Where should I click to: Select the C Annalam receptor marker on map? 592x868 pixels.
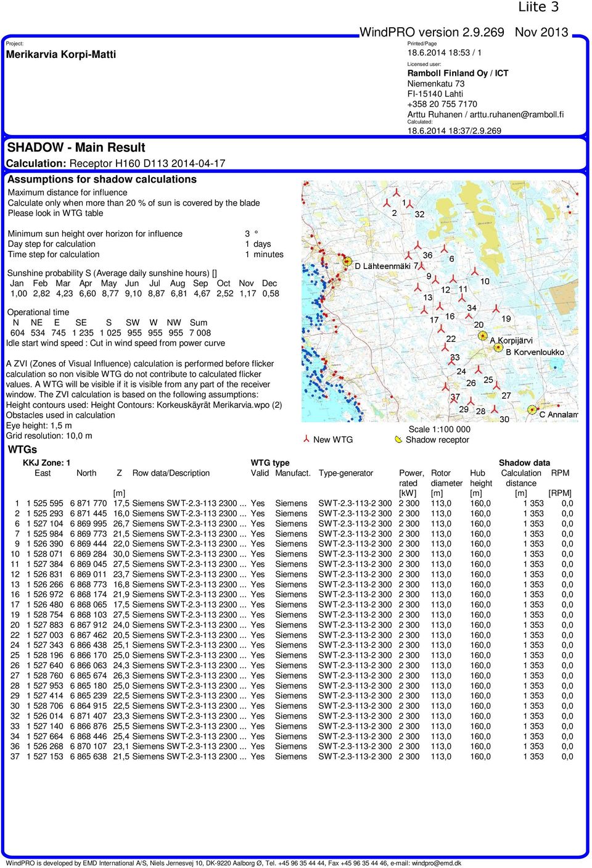pos(532,410)
